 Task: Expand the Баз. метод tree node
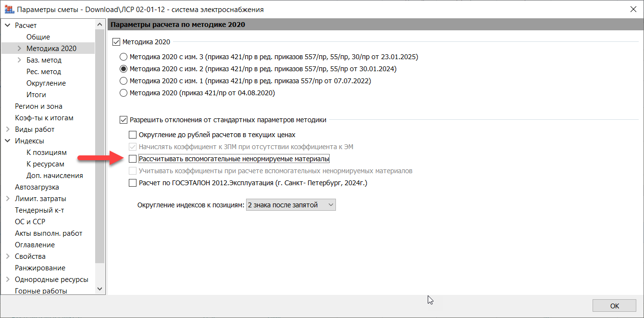tap(19, 60)
